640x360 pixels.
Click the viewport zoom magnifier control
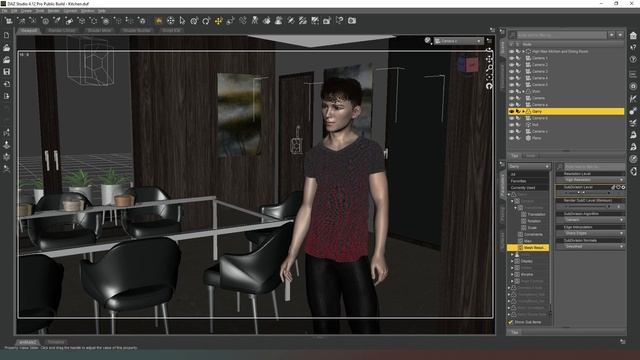pyautogui.click(x=489, y=68)
